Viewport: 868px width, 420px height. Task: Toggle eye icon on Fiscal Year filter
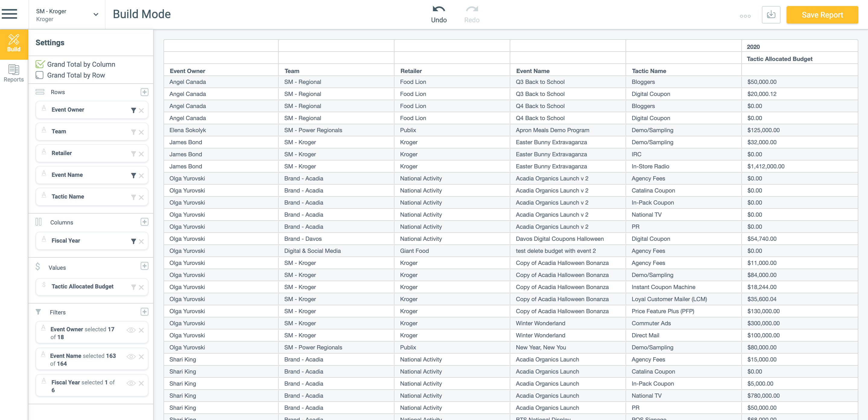click(x=131, y=383)
